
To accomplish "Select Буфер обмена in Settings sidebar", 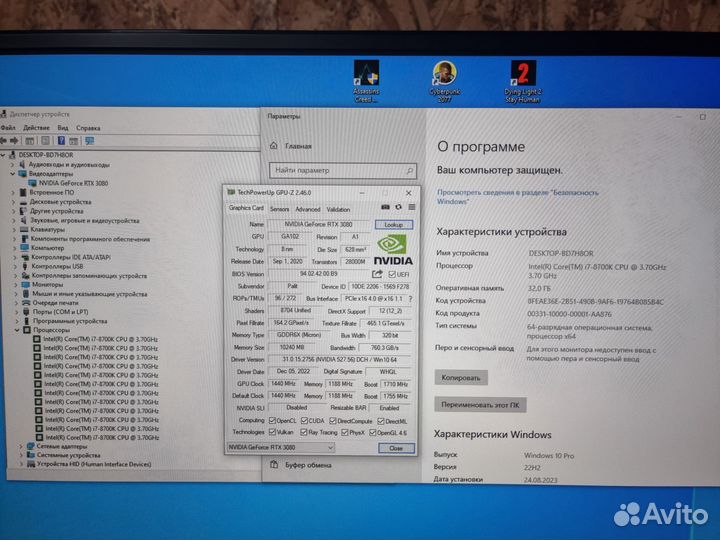I will click(x=308, y=465).
